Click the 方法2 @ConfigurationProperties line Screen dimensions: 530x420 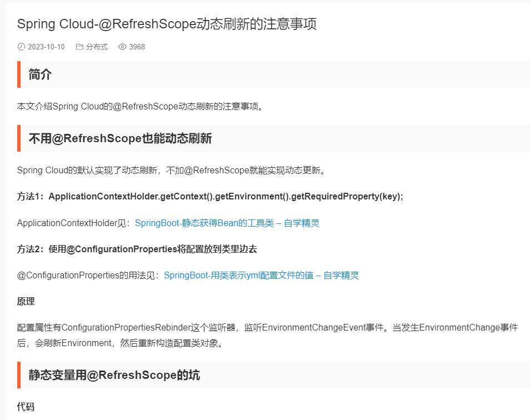(x=137, y=249)
